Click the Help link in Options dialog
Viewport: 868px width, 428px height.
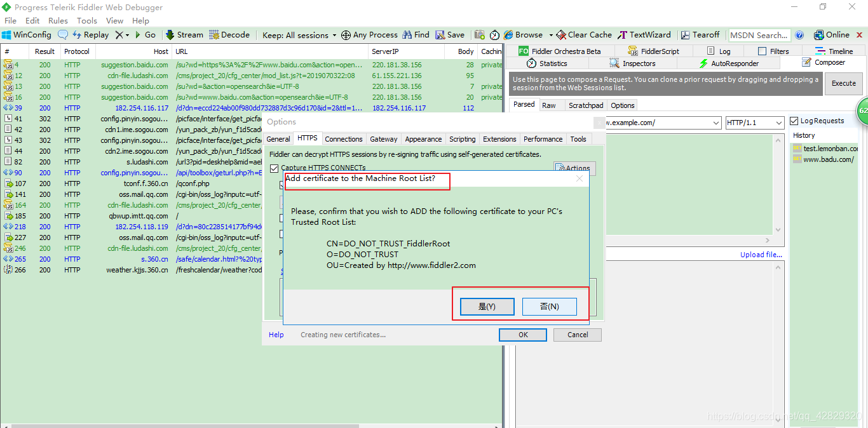(276, 335)
